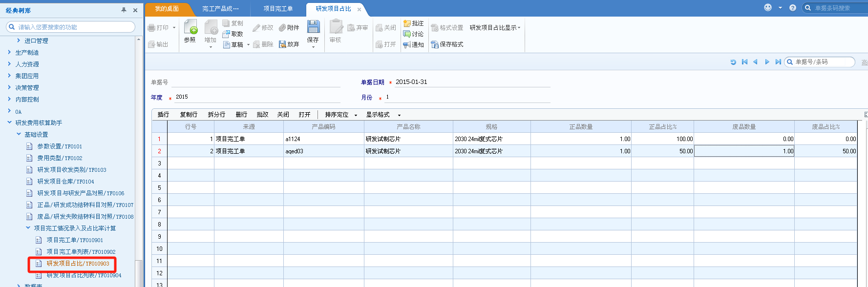Open the 排序定位 dropdown menu
868x287 pixels.
pos(356,115)
